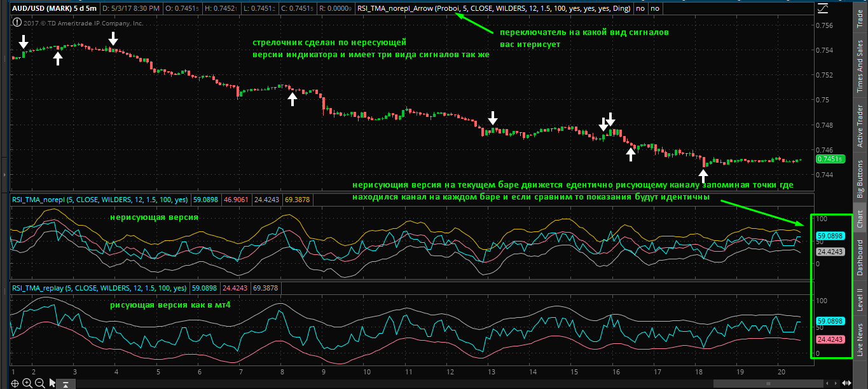Click the horizontal time scrollbar at bottom

763,383
